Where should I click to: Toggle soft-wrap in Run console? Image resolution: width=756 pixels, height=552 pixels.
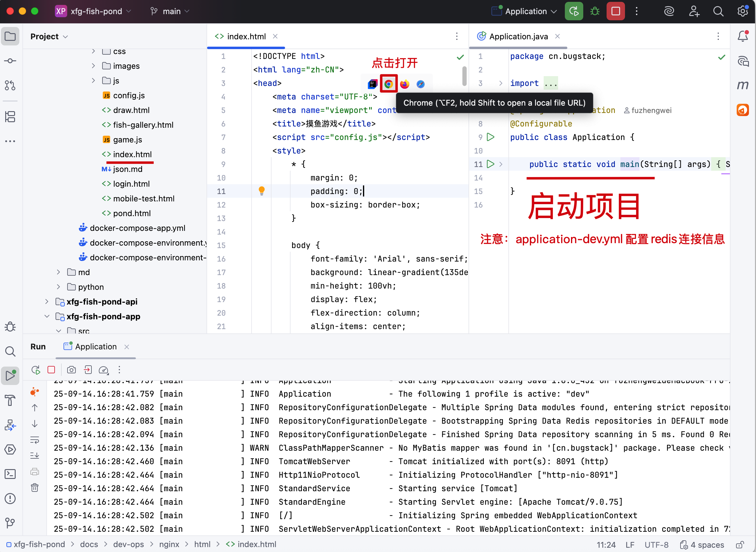(35, 440)
